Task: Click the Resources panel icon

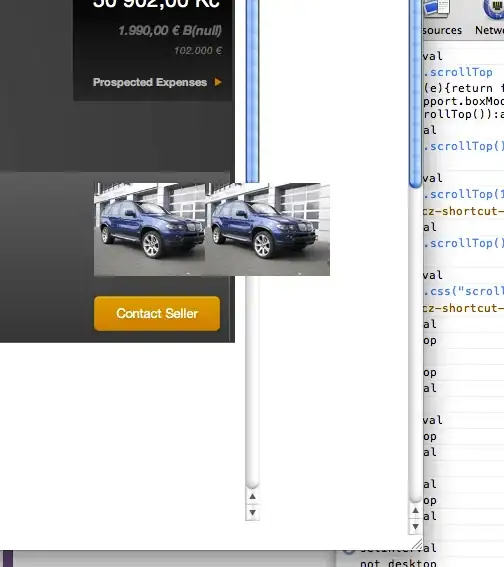Action: (437, 9)
